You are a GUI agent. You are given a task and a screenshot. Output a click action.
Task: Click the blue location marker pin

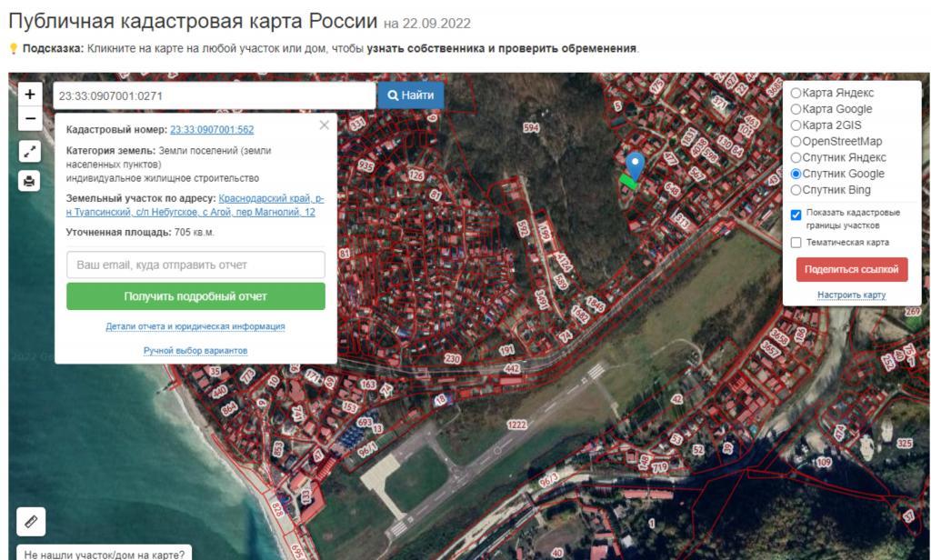(x=636, y=166)
